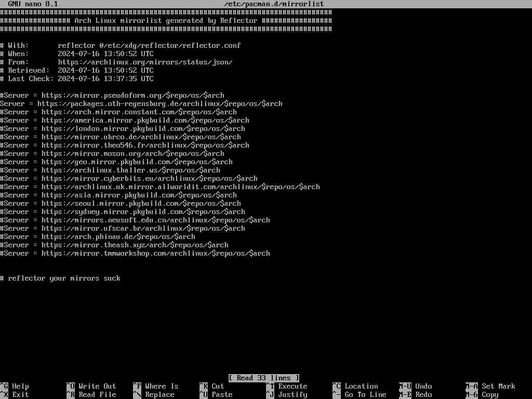Viewport: 532px width, 399px height.
Task: Click the '# With:' reflector.conf comment line
Action: coord(121,46)
